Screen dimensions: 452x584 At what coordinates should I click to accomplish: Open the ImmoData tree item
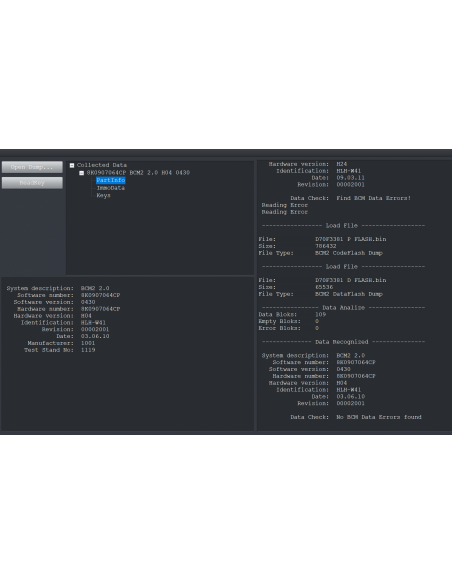click(111, 188)
